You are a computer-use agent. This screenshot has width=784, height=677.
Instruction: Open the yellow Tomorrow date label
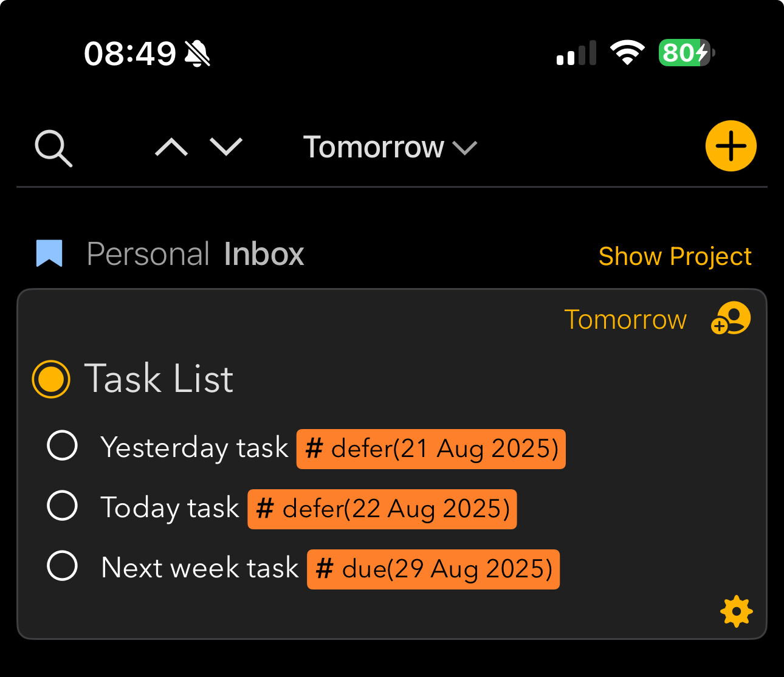tap(625, 320)
